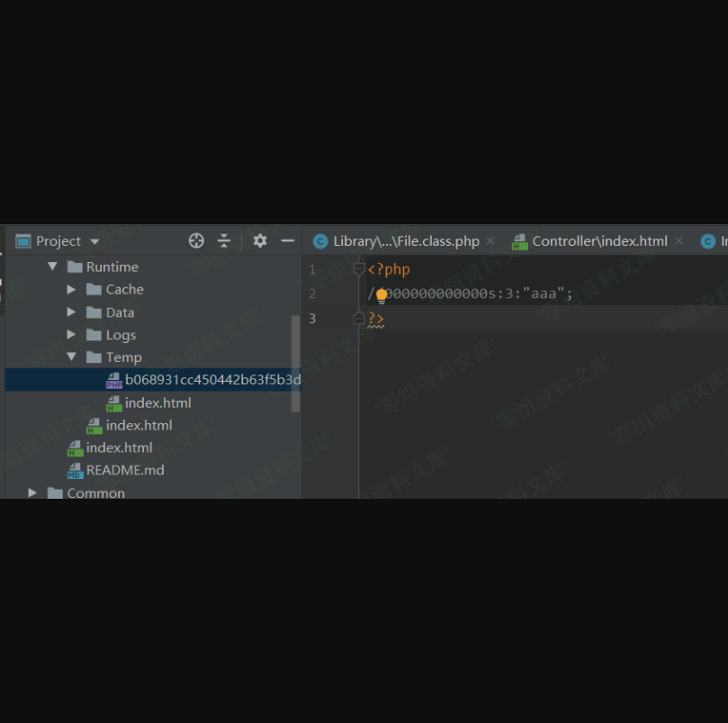The width and height of the screenshot is (728, 723).
Task: Switch to the File.class.php tab
Action: (x=405, y=241)
